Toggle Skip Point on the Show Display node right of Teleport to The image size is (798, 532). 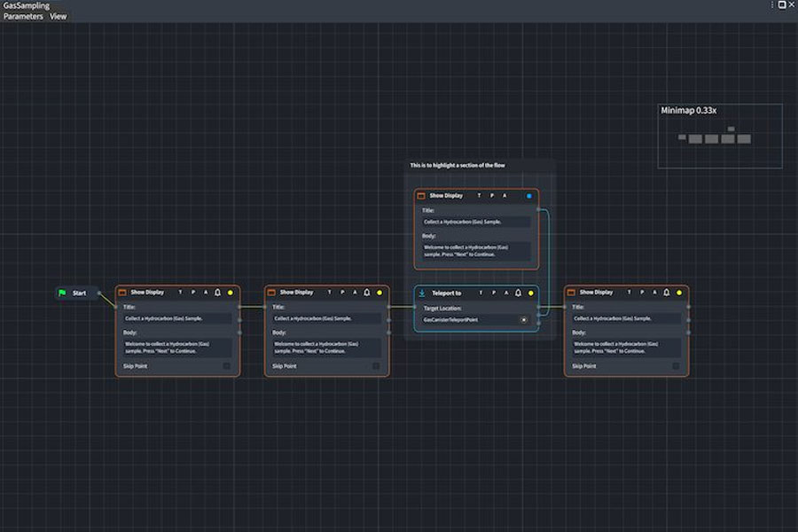tap(676, 366)
